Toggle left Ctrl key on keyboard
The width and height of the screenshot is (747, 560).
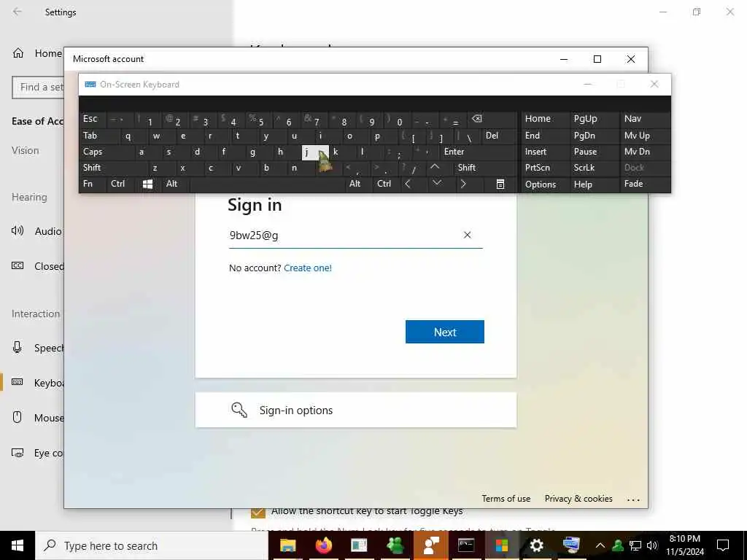(120, 184)
